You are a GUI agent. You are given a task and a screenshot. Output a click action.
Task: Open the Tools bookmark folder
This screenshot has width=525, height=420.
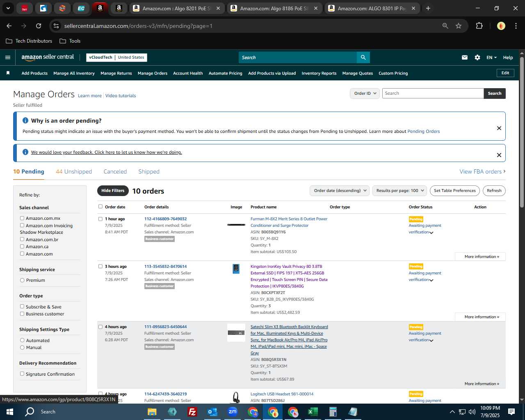70,41
